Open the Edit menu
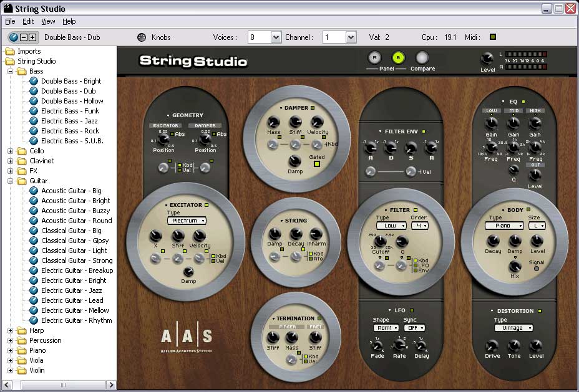 click(x=28, y=21)
